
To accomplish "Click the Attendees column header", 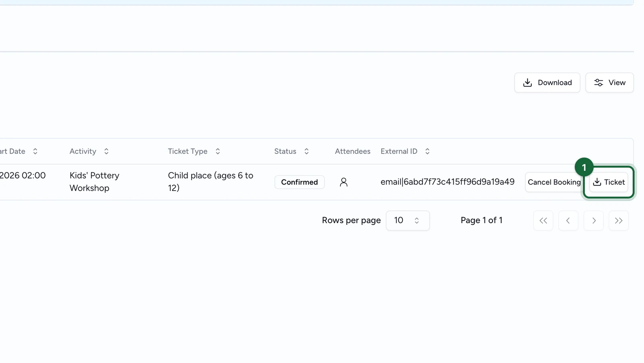I will [353, 151].
